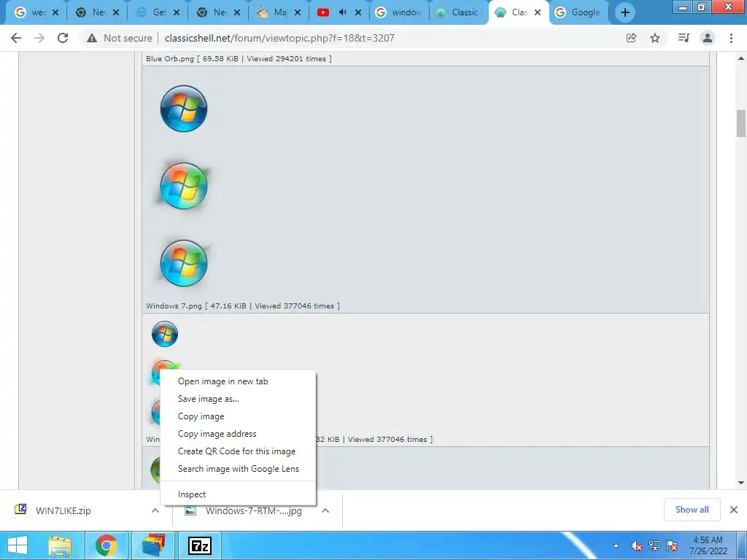747x560 pixels.
Task: Click the Chrome taskbar icon
Action: coord(106,545)
